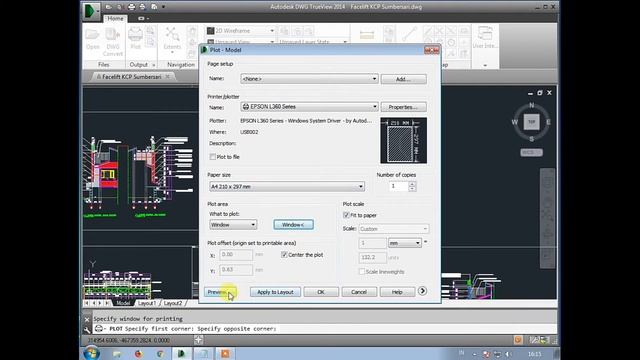Click the plot command icon in command line
This screenshot has width=640, height=360.
(98, 329)
